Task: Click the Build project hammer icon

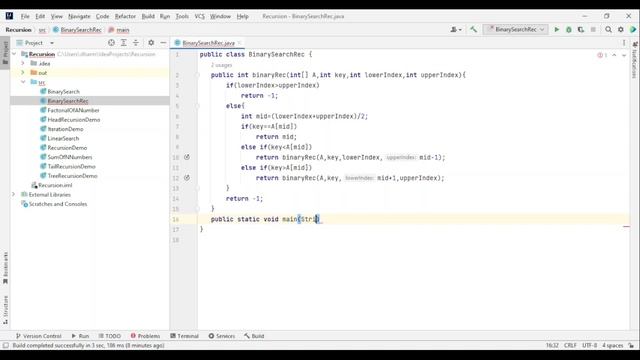Action: point(473,29)
